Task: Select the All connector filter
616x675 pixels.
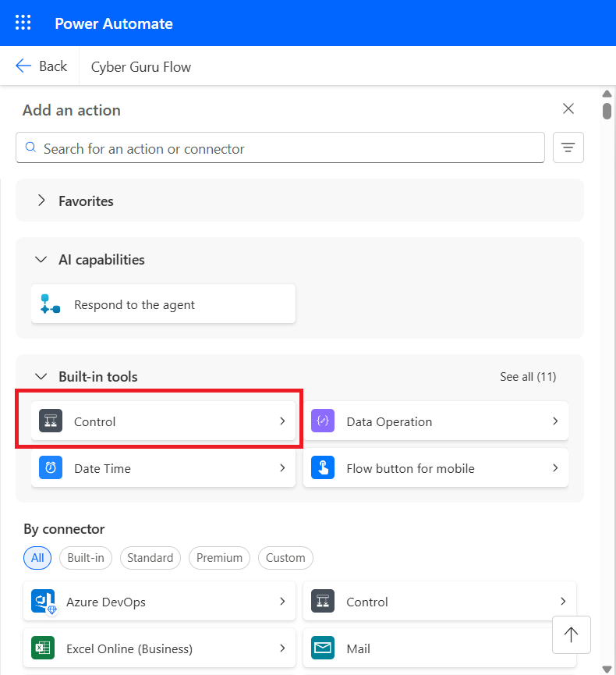Action: click(37, 558)
